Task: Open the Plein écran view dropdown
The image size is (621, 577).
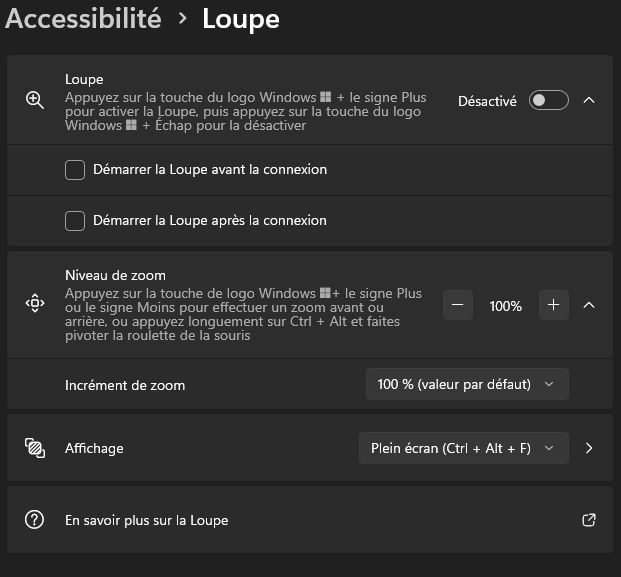Action: pyautogui.click(x=463, y=448)
